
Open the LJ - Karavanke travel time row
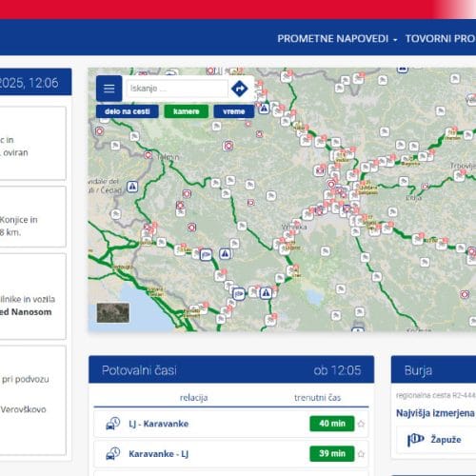click(231, 424)
